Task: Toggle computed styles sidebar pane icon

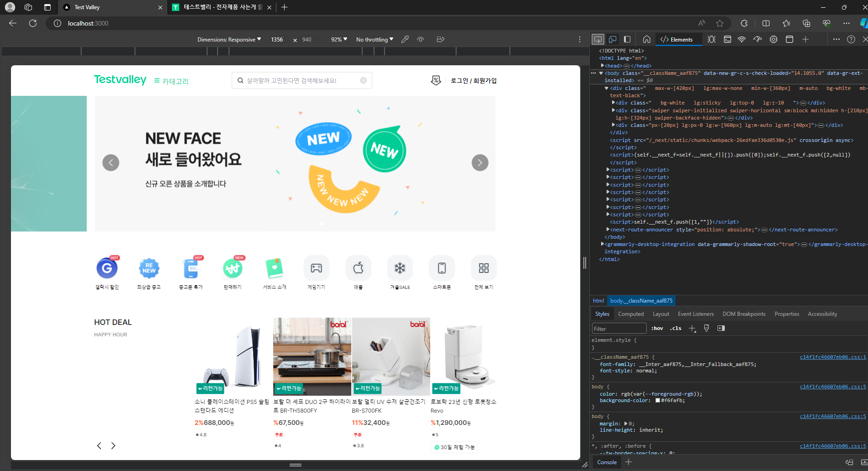Action: 721,328
